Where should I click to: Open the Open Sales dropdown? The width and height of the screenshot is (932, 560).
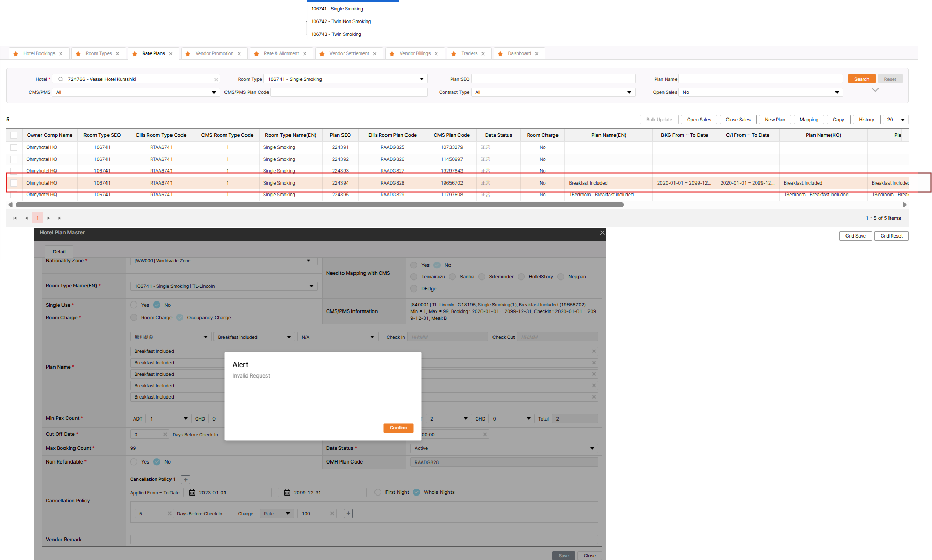click(837, 93)
